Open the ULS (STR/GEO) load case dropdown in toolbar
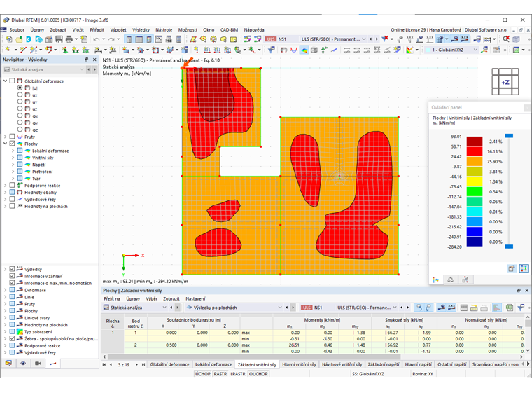Screen dimensions: 532x393 point(332,39)
